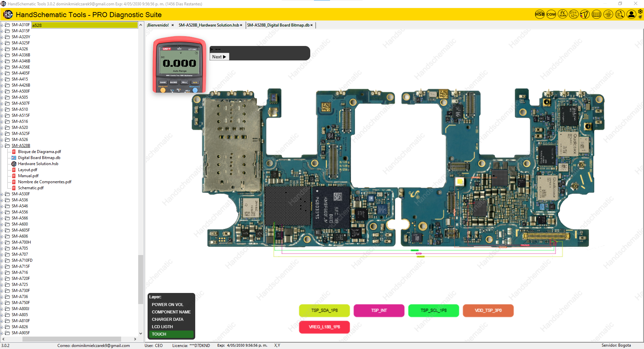Select the SM-A346B tree item
644x349 pixels.
[x=21, y=61]
